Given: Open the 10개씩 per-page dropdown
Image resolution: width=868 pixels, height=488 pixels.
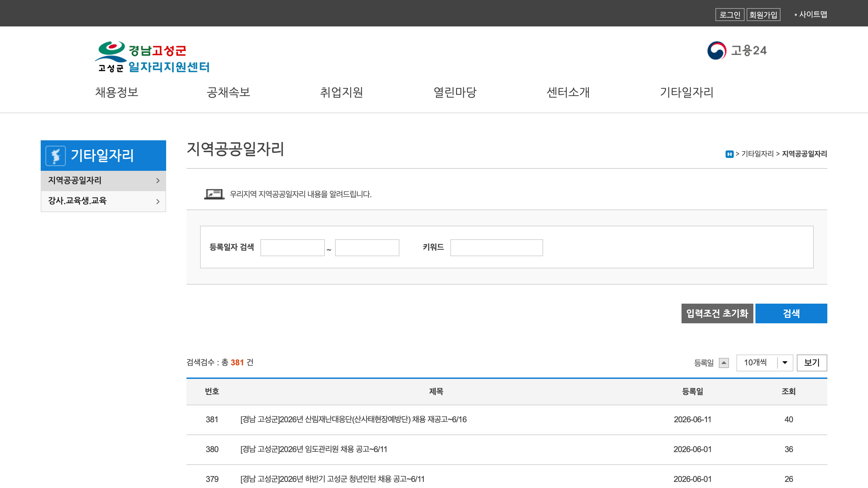Looking at the screenshot, I should (765, 363).
